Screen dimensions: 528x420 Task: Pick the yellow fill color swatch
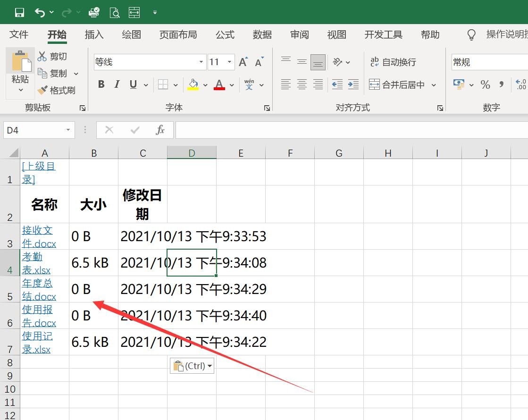click(193, 84)
